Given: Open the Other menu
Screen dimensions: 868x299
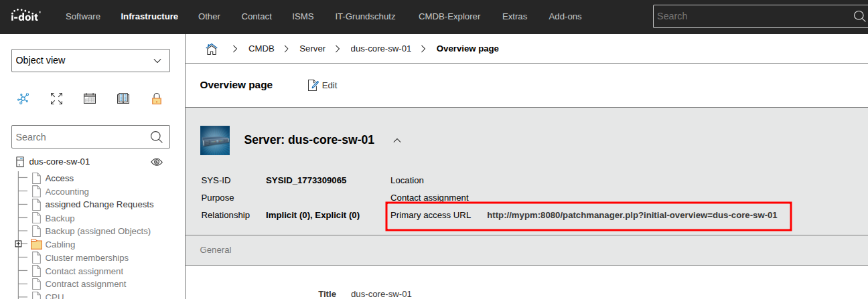Looking at the screenshot, I should click(x=210, y=16).
